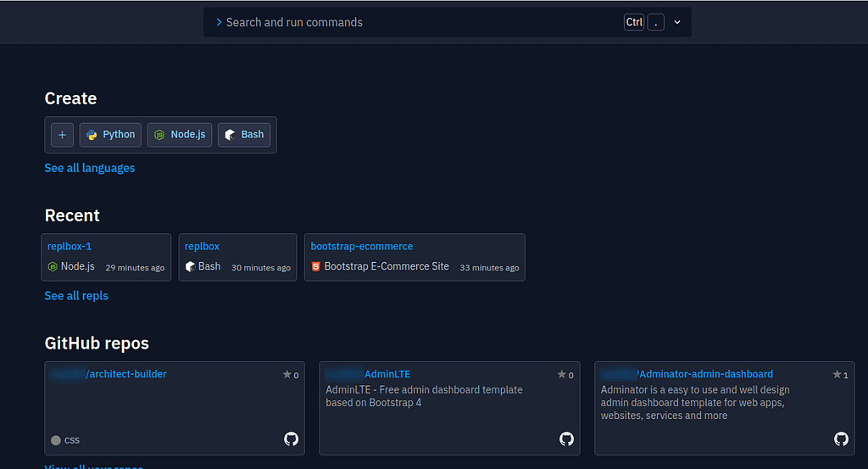Click the CSS language dot on architect-builder
This screenshot has height=469, width=868.
[x=56, y=440]
